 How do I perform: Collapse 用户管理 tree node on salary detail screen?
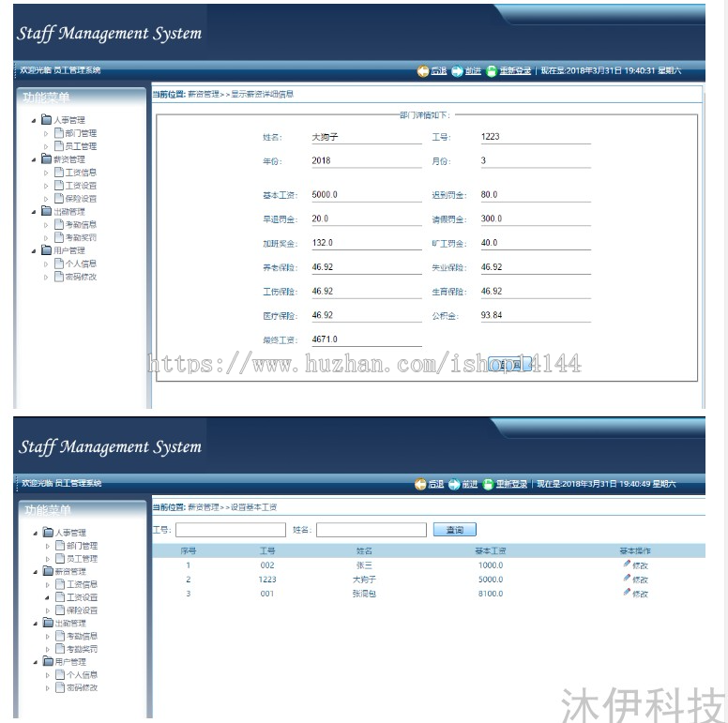click(x=34, y=251)
